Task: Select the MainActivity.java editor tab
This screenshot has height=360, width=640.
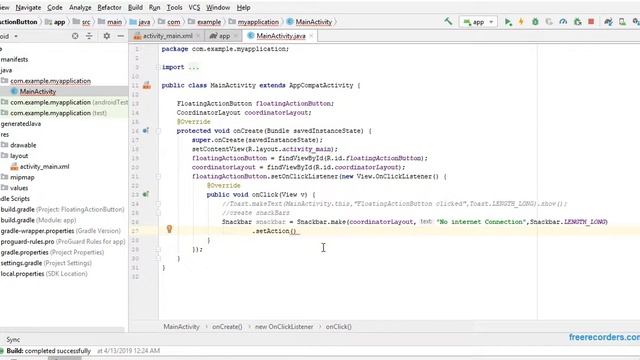Action: coord(280,36)
